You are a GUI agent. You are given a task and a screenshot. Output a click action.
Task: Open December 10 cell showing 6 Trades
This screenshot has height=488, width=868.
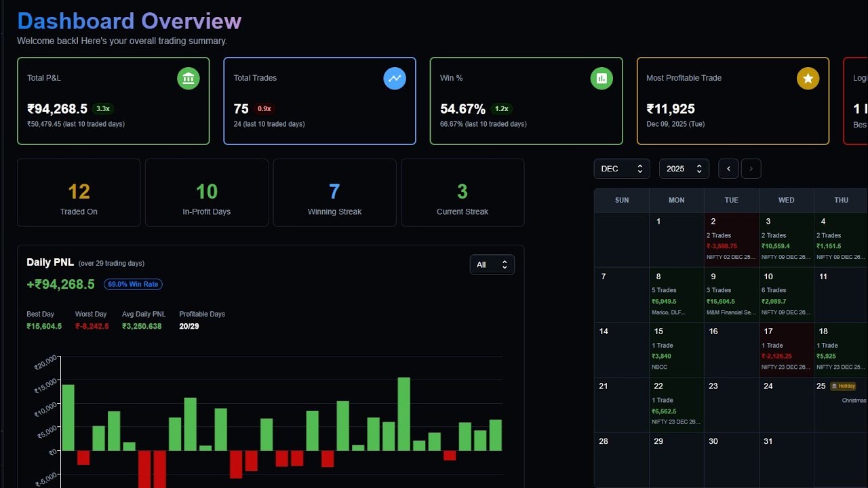787,295
